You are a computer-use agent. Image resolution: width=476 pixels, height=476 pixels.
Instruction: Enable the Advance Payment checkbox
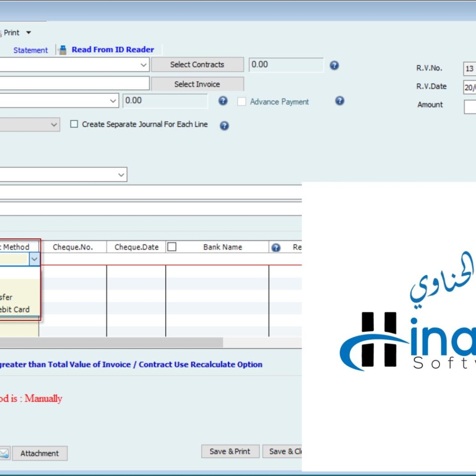point(242,101)
